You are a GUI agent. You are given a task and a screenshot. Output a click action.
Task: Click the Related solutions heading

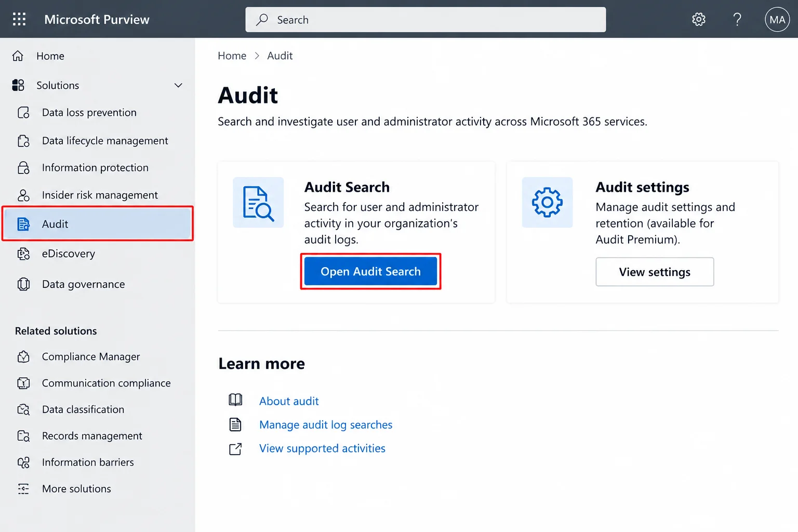point(56,331)
